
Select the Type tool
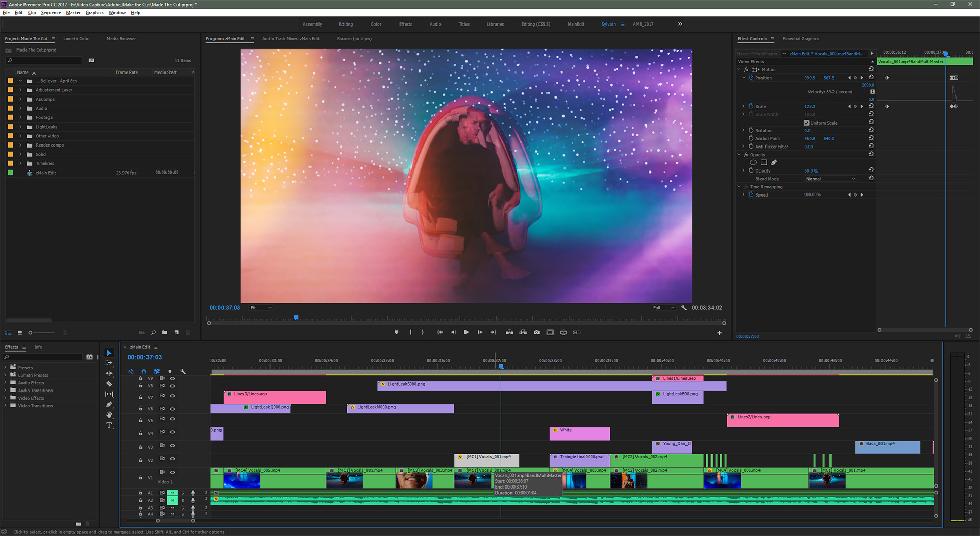click(109, 425)
